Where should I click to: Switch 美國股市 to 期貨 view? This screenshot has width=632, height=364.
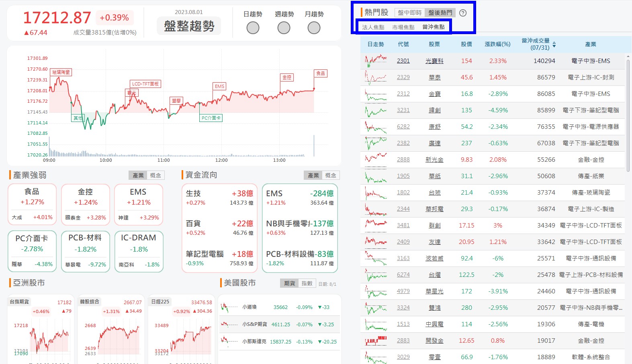289,283
